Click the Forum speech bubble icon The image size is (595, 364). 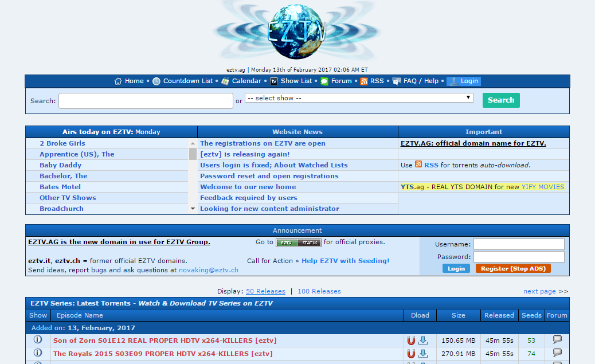324,81
